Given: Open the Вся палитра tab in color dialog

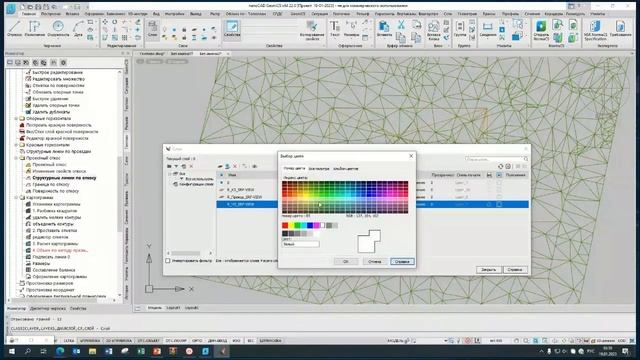Looking at the screenshot, I should 319,169.
